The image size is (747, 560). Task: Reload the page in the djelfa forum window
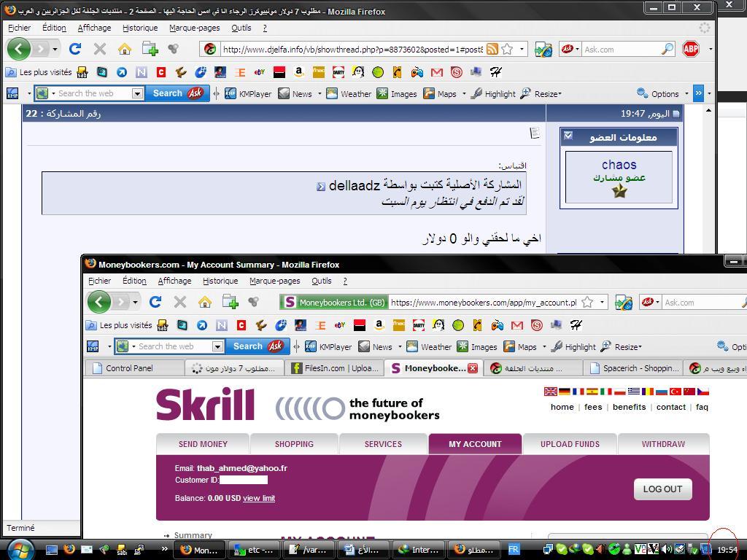click(x=75, y=49)
